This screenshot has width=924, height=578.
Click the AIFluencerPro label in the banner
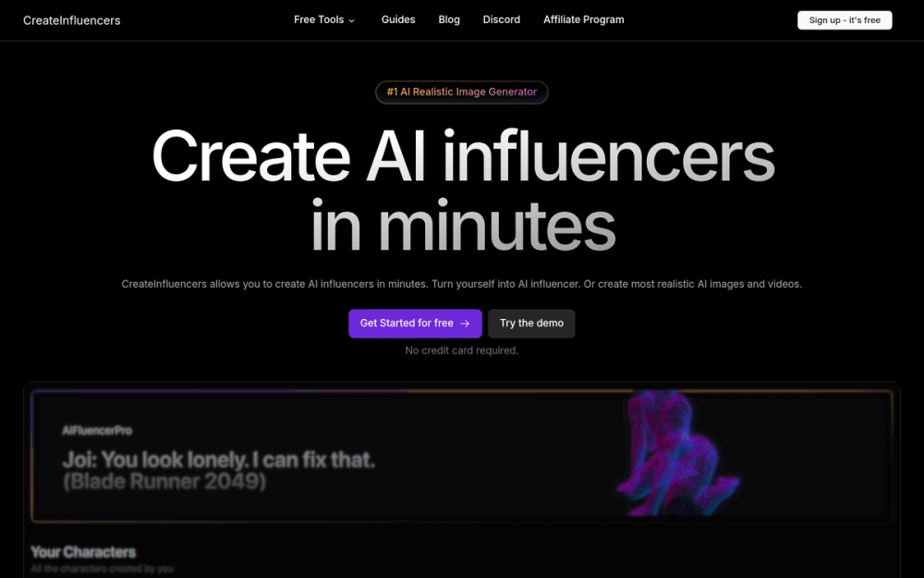[97, 431]
